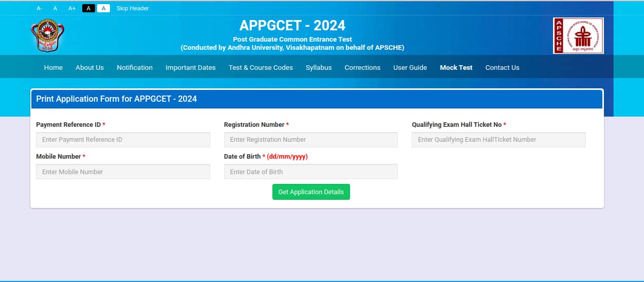Switch to black high-contrast theme

point(88,8)
